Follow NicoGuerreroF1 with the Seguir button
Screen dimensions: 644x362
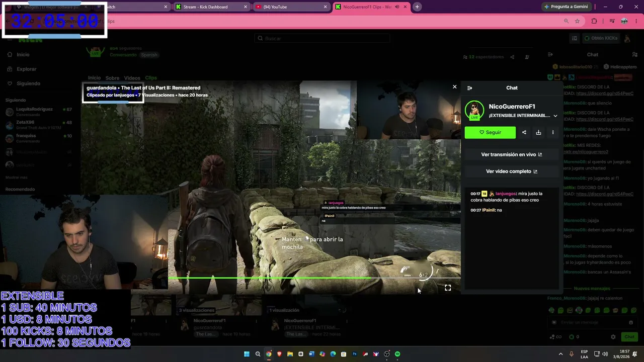490,132
